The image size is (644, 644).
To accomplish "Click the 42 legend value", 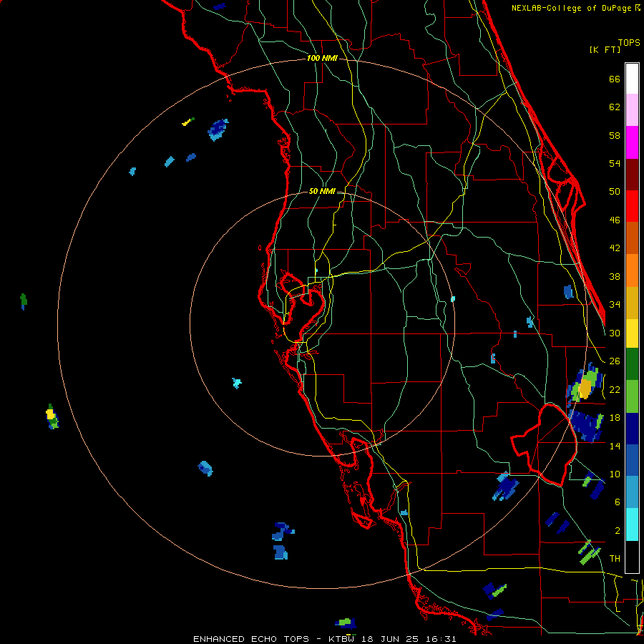I will [615, 248].
